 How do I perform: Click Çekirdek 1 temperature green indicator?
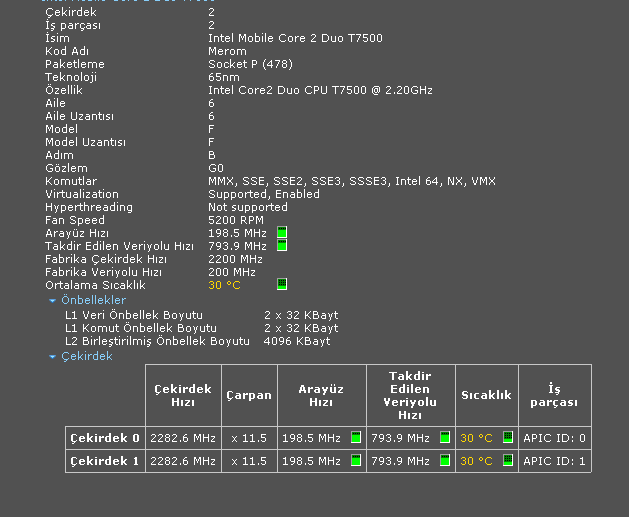tap(508, 461)
